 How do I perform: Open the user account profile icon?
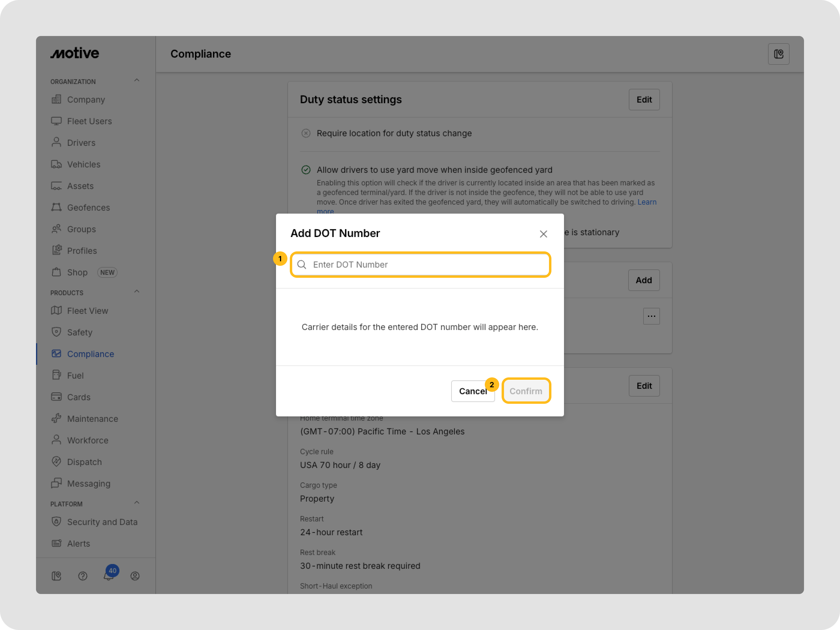click(x=135, y=576)
